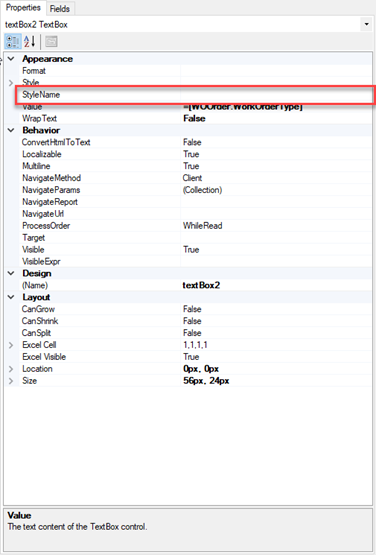The height and width of the screenshot is (555, 376).
Task: Select the Categorized view icon
Action: pyautogui.click(x=13, y=41)
